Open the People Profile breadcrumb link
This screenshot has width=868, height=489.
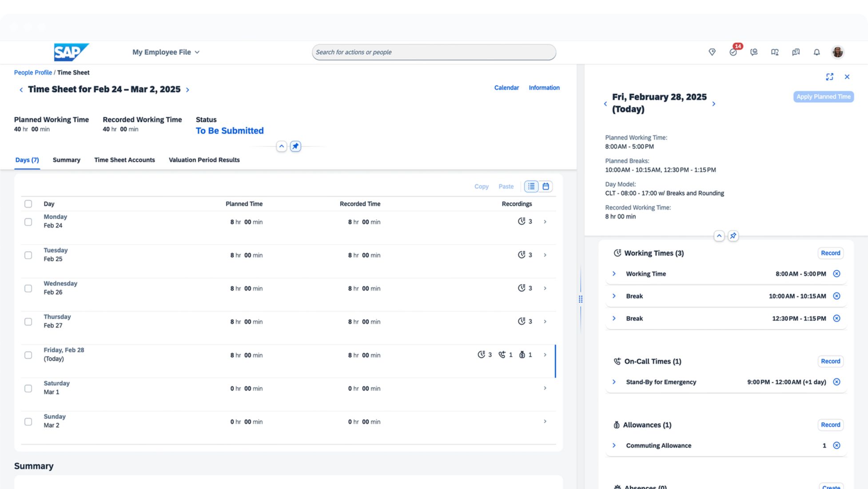(33, 72)
